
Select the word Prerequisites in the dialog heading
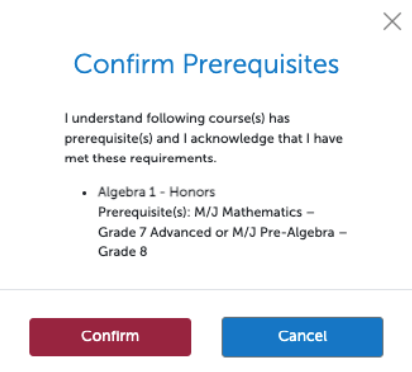pos(261,64)
